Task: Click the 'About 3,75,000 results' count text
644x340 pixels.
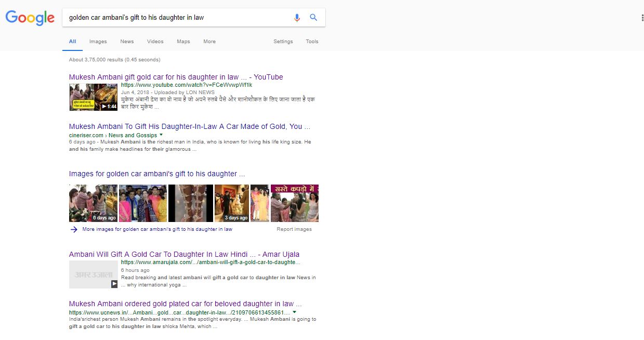Action: pyautogui.click(x=114, y=60)
